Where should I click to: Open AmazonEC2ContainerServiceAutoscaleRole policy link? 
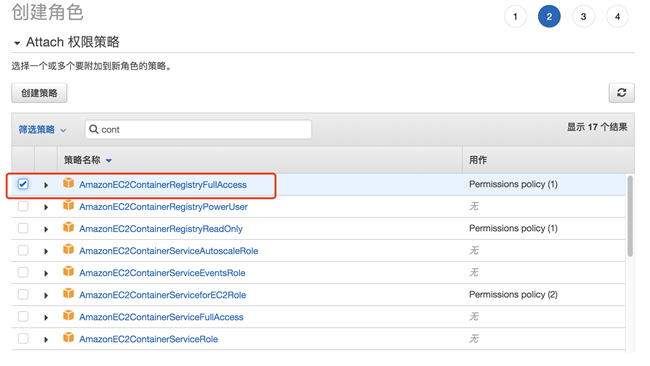point(169,251)
